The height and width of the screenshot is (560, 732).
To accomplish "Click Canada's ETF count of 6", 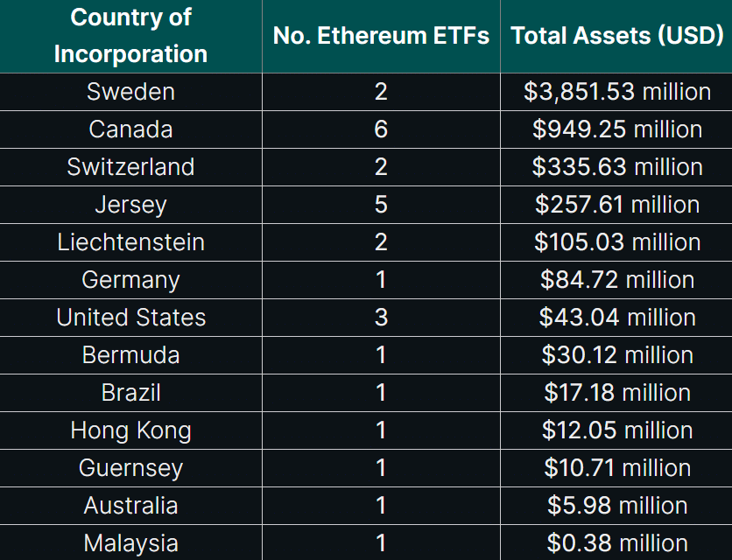I will pyautogui.click(x=381, y=129).
